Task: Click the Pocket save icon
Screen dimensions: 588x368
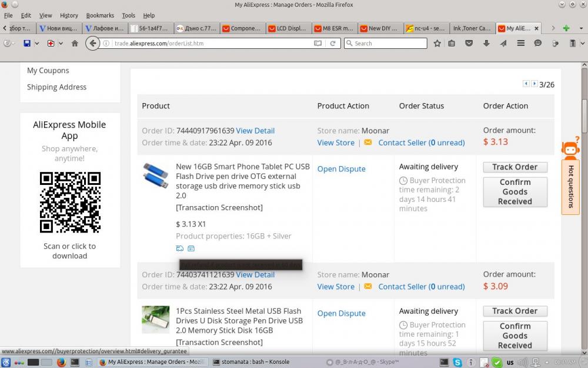Action: (469, 43)
